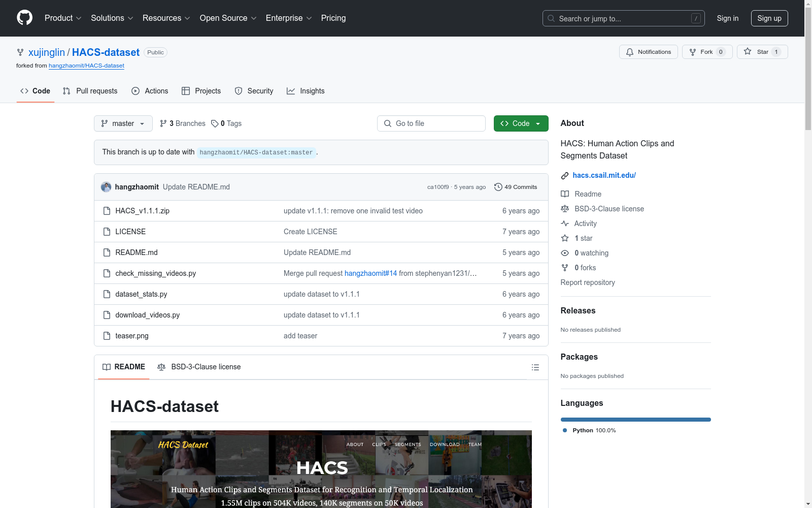Image resolution: width=812 pixels, height=508 pixels.
Task: Click the Go to file search box
Action: [x=431, y=123]
